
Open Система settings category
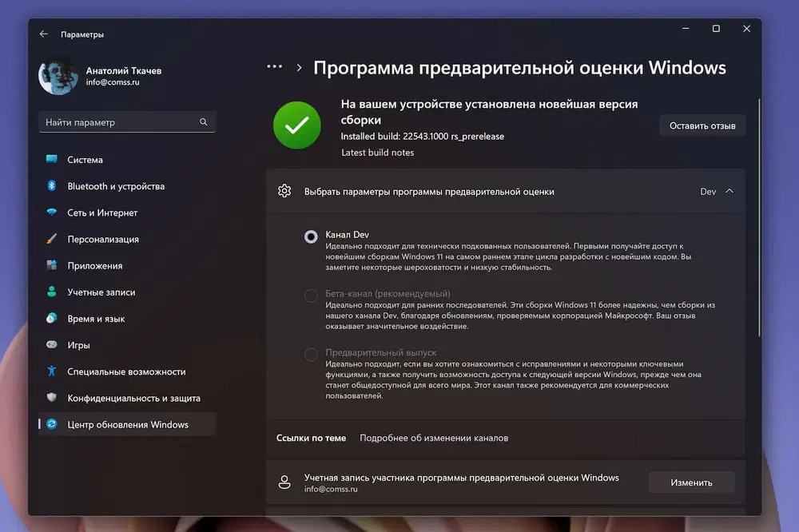[127, 160]
